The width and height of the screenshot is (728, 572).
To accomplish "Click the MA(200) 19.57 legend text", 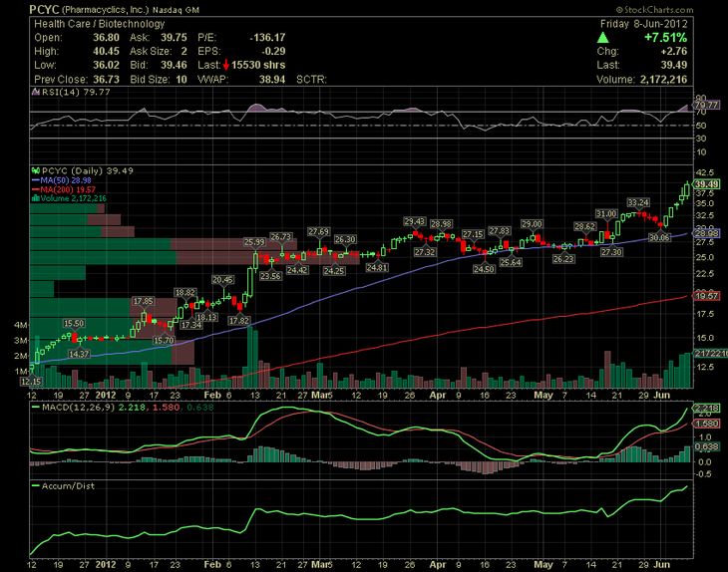I will click(x=68, y=189).
